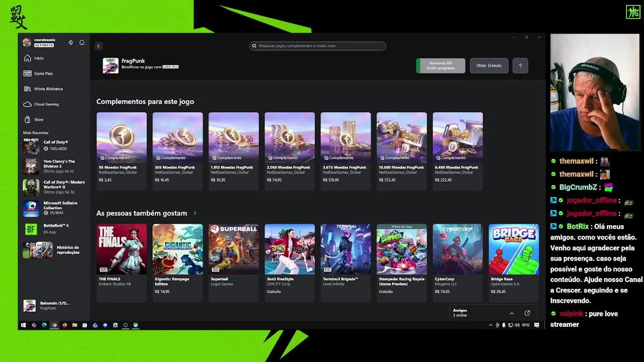Open Gigantic: Rampage Edition game card
This screenshot has width=644, height=362.
(x=178, y=262)
